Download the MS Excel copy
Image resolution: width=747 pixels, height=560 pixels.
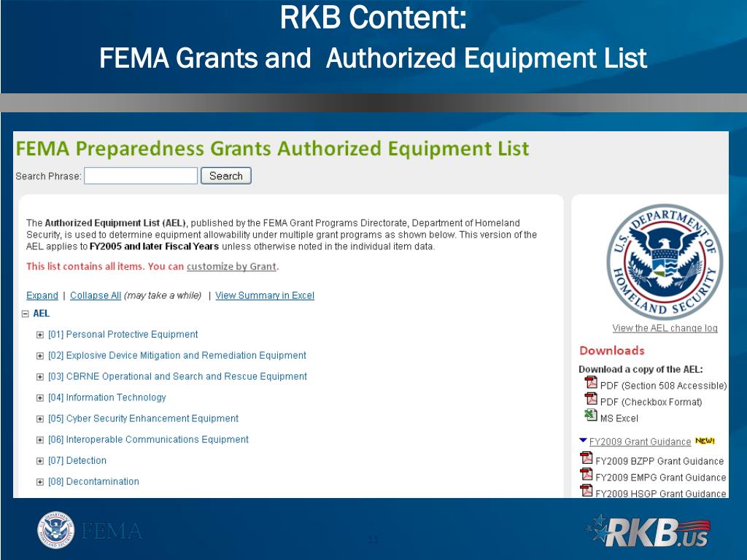(619, 418)
